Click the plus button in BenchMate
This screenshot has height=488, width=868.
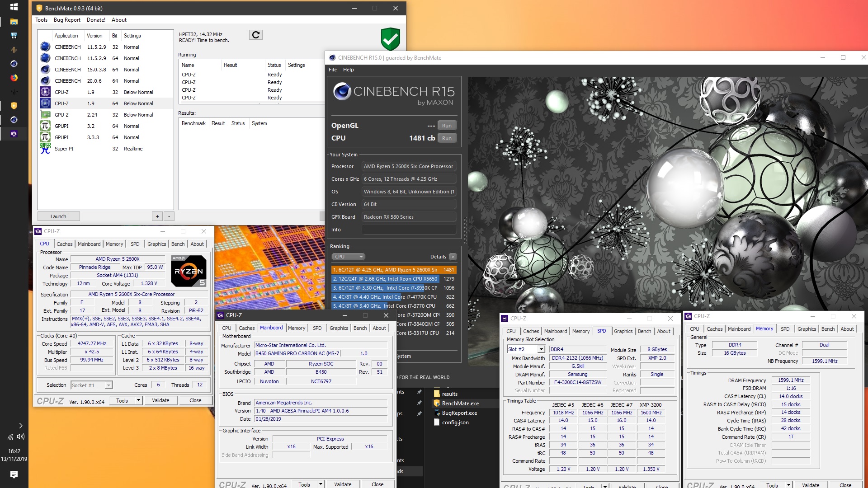(x=157, y=216)
